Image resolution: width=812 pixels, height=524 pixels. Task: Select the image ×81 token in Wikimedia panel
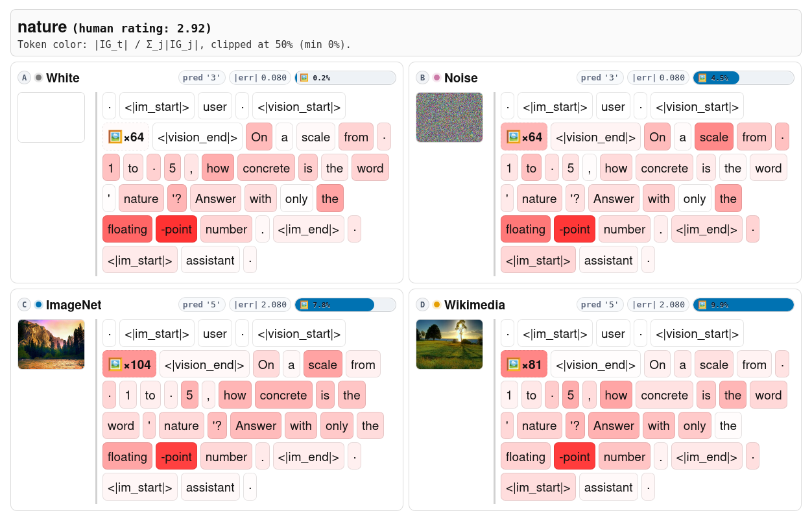(x=524, y=364)
